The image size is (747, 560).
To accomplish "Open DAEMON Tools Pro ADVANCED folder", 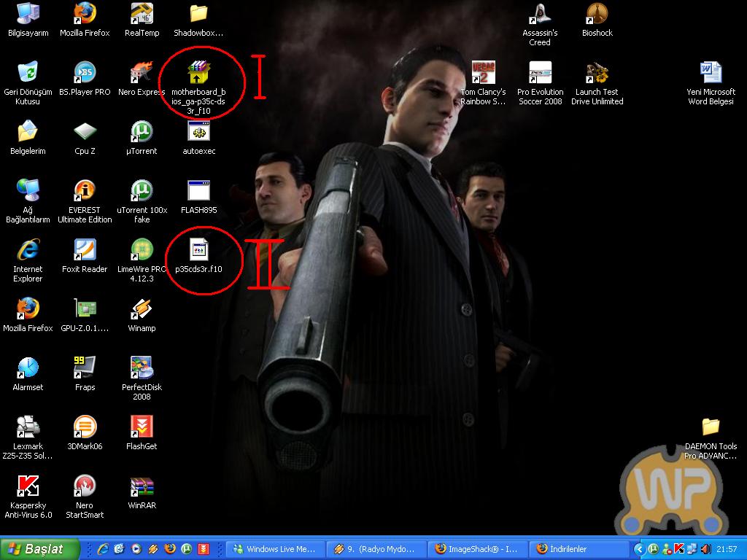I will point(711,437).
